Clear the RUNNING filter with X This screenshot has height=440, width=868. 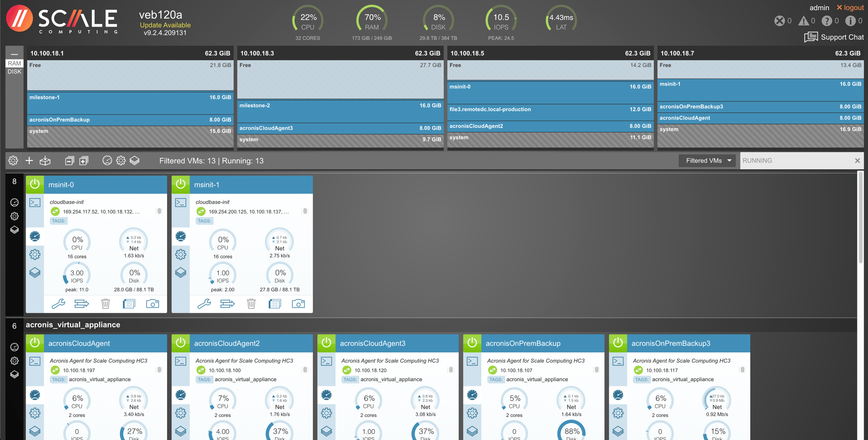857,161
